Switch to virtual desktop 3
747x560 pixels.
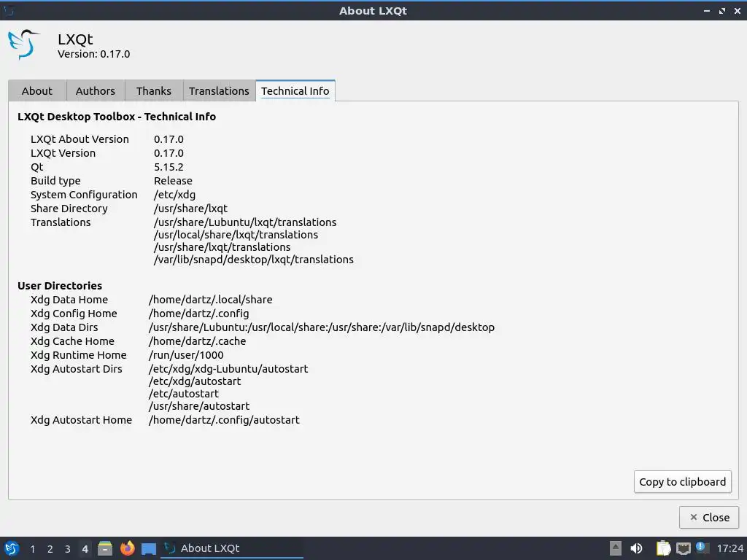point(68,549)
